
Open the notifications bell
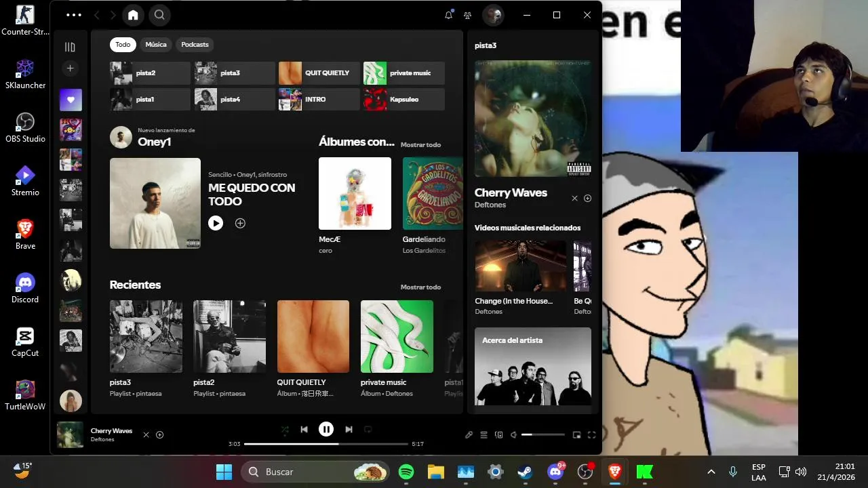(x=448, y=15)
